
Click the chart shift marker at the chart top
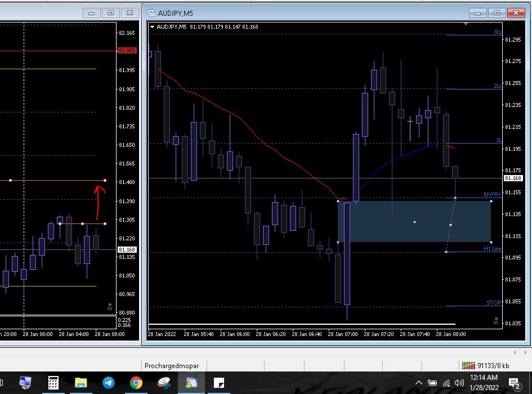tap(466, 24)
